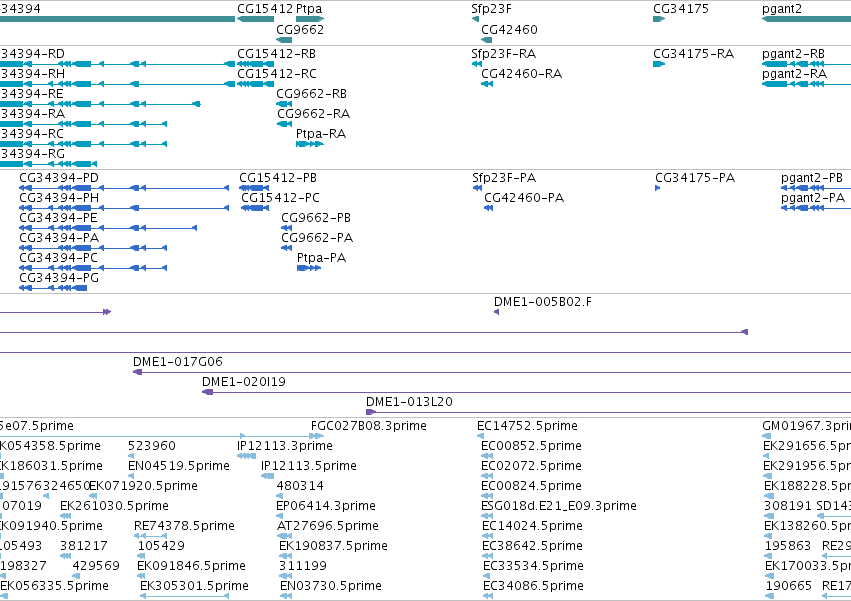This screenshot has height=601, width=851.
Task: Select protein CG34394-PA
Action: point(59,238)
